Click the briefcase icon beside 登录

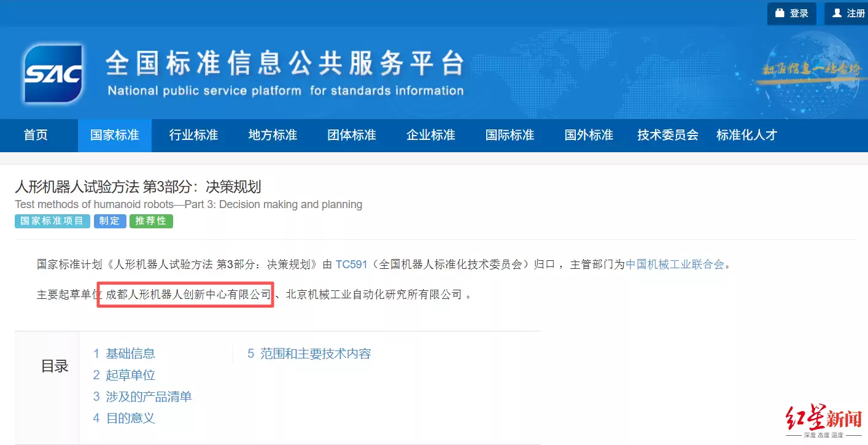point(780,13)
